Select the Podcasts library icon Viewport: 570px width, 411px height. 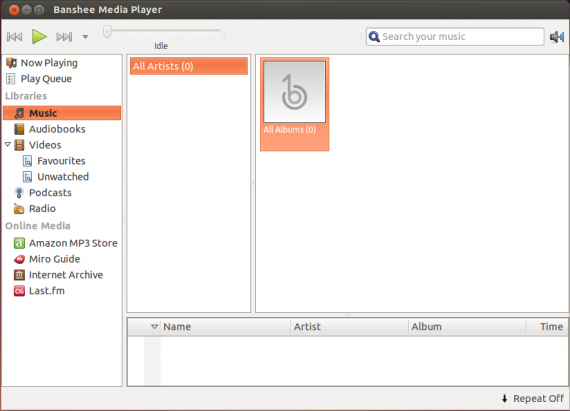click(19, 193)
